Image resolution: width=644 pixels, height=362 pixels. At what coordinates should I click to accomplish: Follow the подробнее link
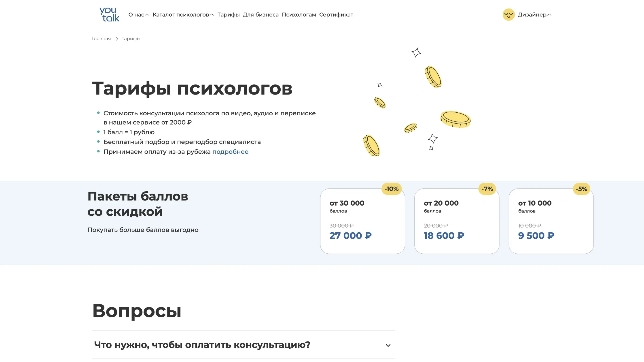pyautogui.click(x=230, y=152)
